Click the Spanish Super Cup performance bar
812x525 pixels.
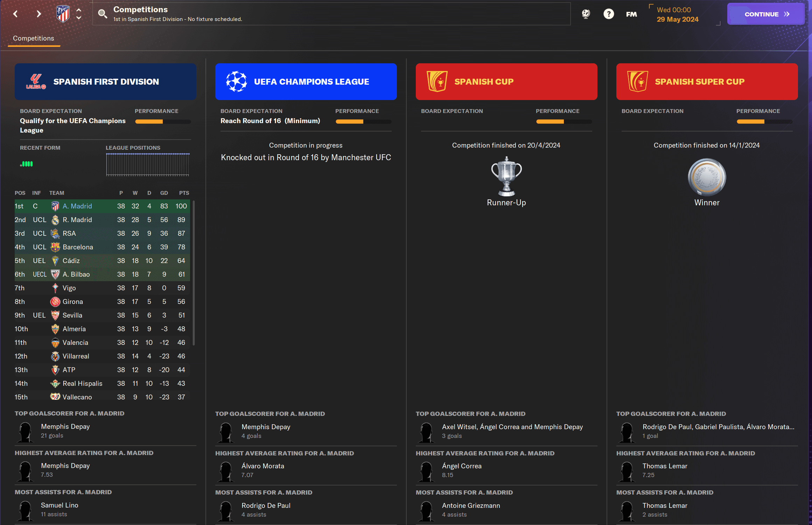pyautogui.click(x=765, y=122)
